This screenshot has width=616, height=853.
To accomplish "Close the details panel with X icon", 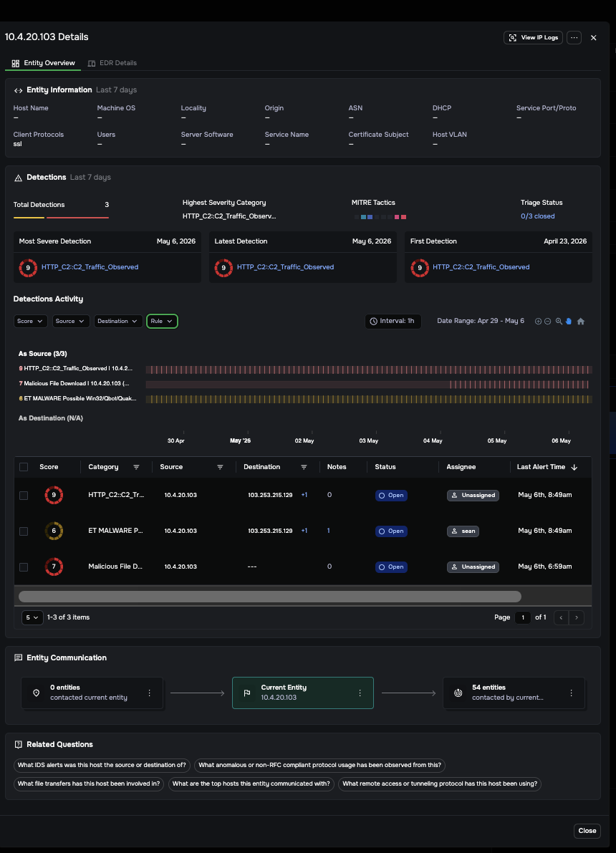I will (x=594, y=37).
